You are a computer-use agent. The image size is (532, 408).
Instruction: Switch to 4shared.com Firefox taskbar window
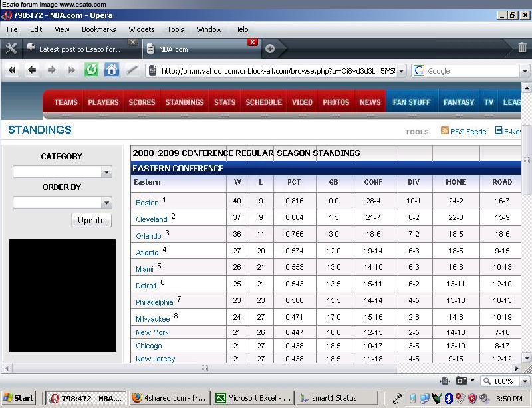pos(170,398)
